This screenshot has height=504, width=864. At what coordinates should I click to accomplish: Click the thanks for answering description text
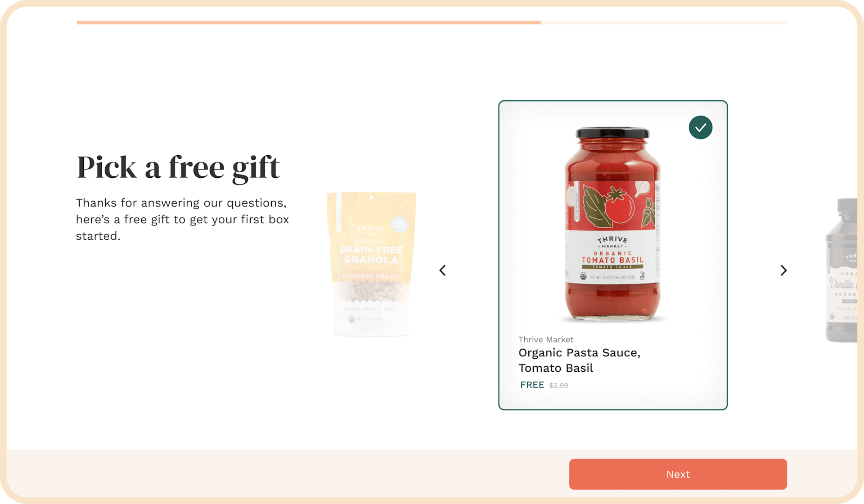(182, 219)
